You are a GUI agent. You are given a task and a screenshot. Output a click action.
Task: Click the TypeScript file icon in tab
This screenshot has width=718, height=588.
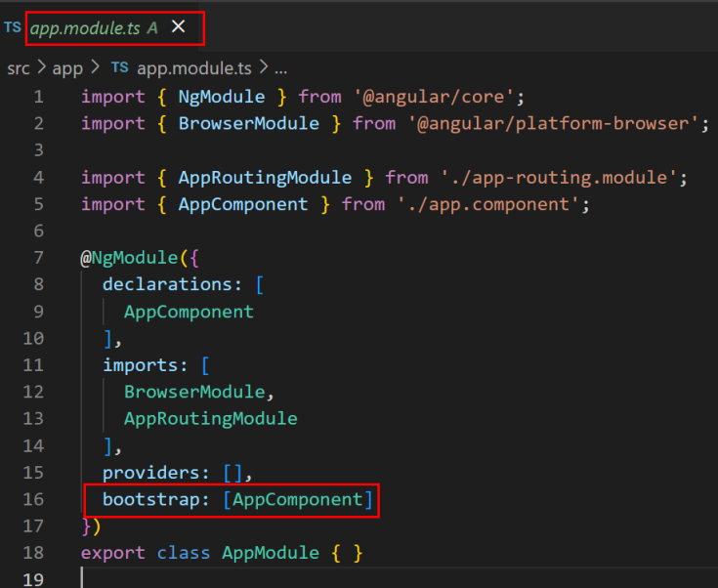(13, 27)
